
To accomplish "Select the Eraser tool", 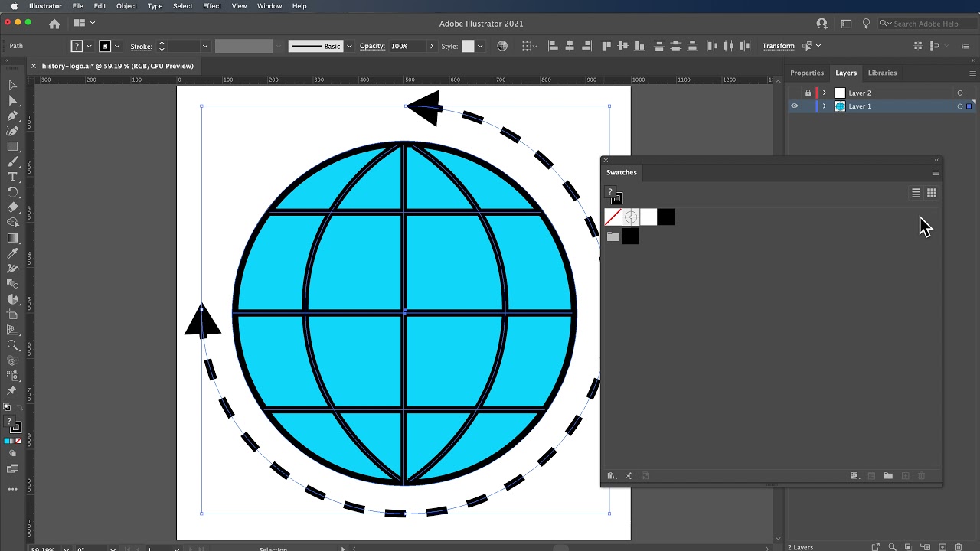I will (12, 207).
